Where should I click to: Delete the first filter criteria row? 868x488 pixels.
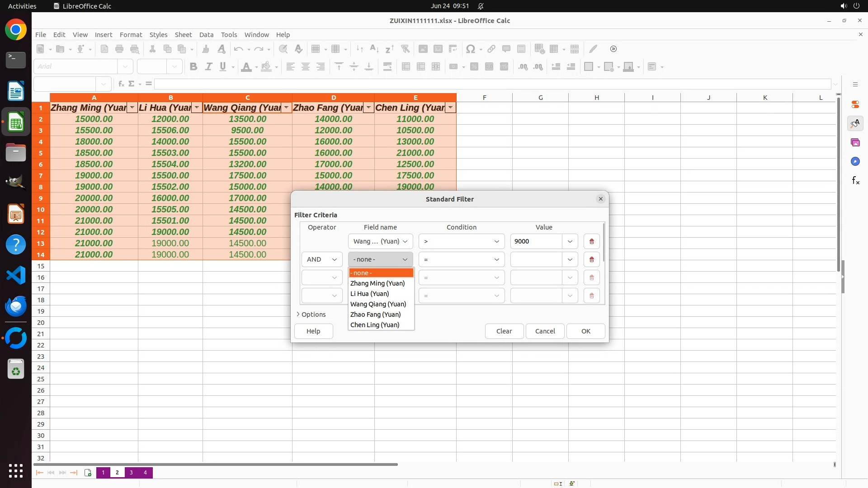pos(591,241)
